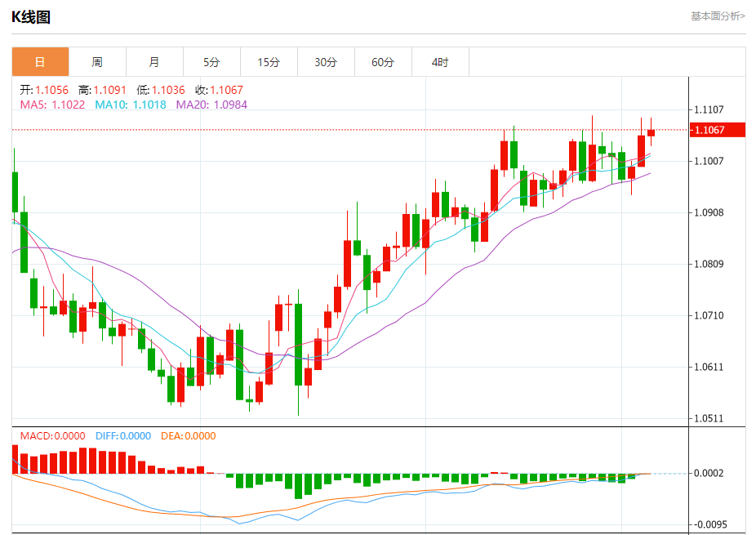The height and width of the screenshot is (535, 756).
Task: Click the red 1.1067 current price label
Action: (x=718, y=130)
